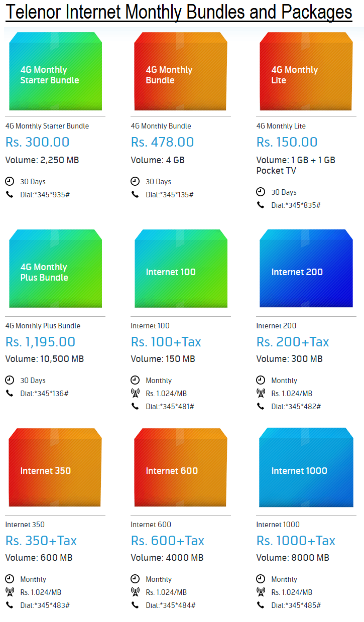
Task: Click the clock icon under 4G Monthly Plus Bundle
Action: coord(10,380)
